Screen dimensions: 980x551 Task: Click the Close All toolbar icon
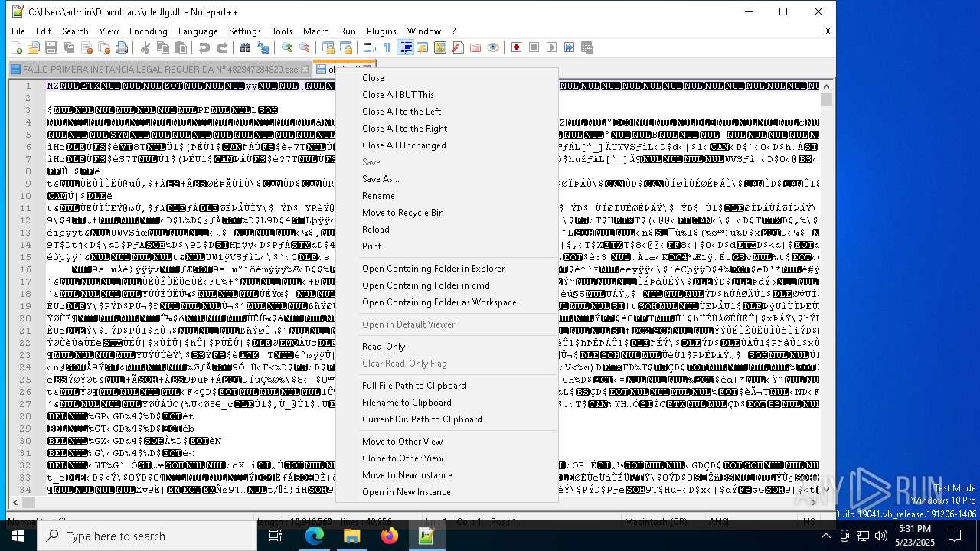click(104, 47)
